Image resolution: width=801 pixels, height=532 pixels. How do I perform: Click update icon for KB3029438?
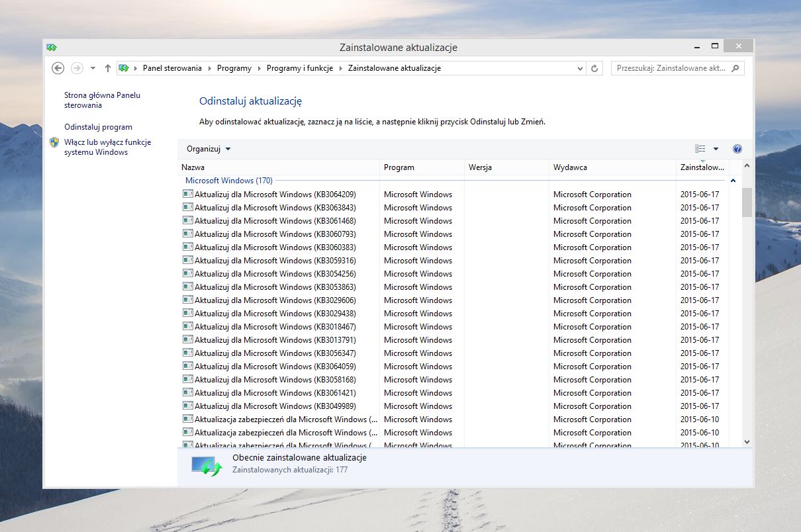(x=188, y=313)
